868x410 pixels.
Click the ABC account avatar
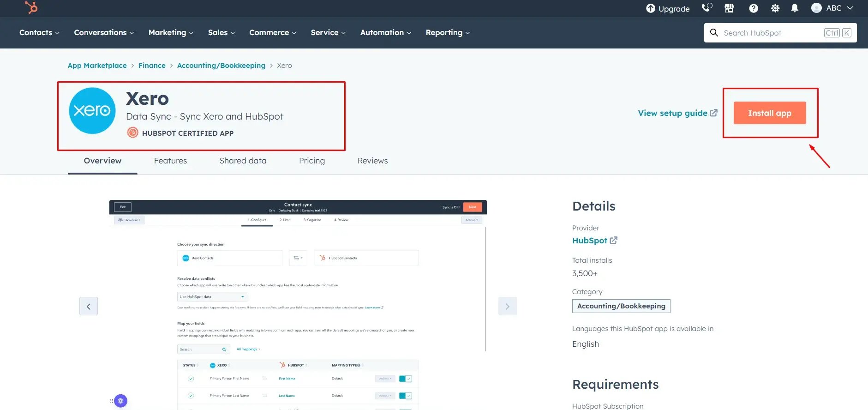coord(816,8)
